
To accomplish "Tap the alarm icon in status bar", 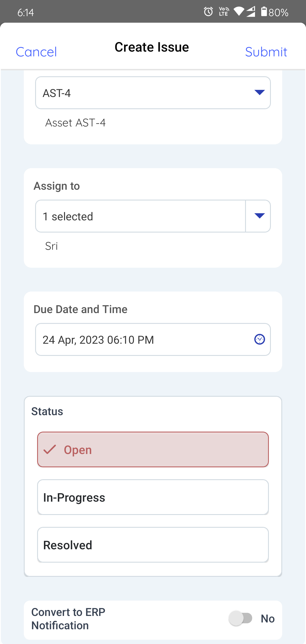I will tap(208, 12).
